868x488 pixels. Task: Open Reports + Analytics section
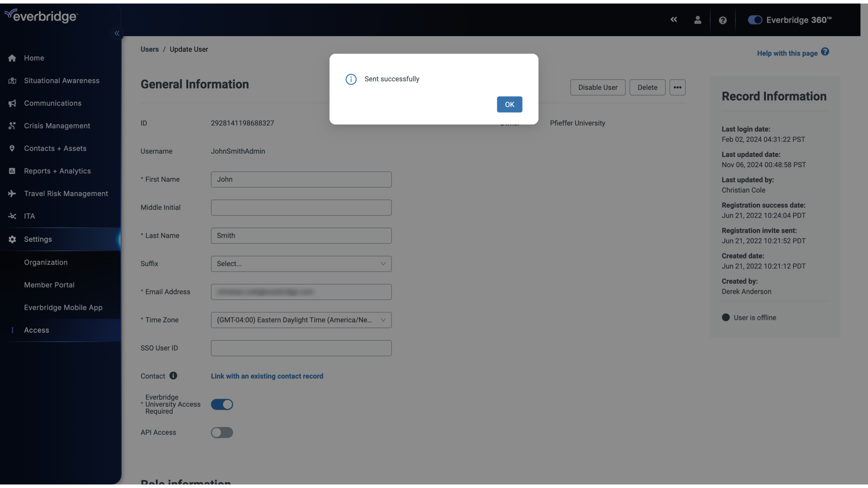pos(57,171)
